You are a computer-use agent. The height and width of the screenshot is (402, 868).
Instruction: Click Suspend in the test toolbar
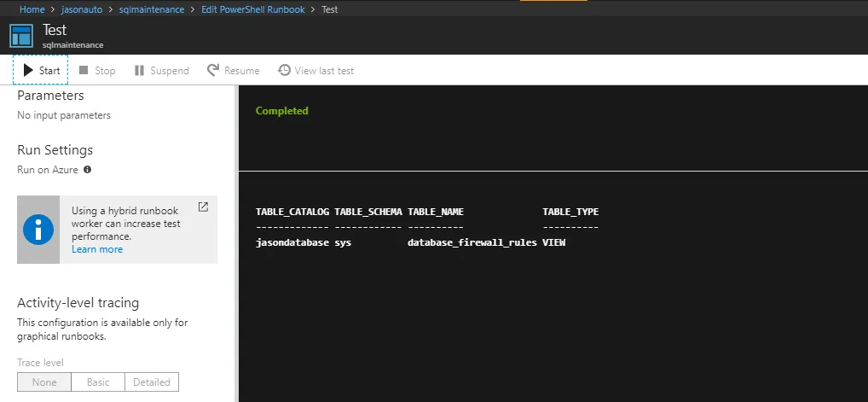pos(162,71)
